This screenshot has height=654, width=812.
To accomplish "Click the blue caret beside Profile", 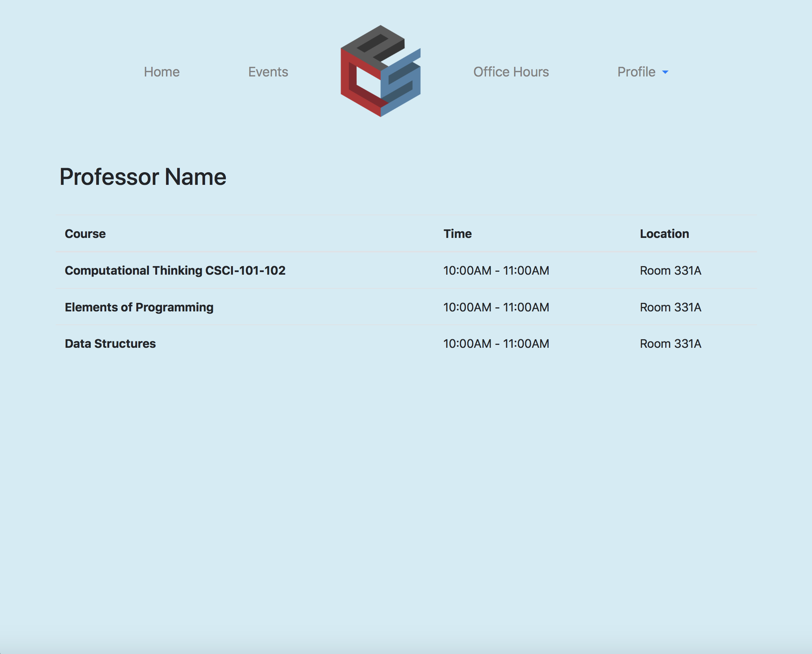I will pos(665,72).
